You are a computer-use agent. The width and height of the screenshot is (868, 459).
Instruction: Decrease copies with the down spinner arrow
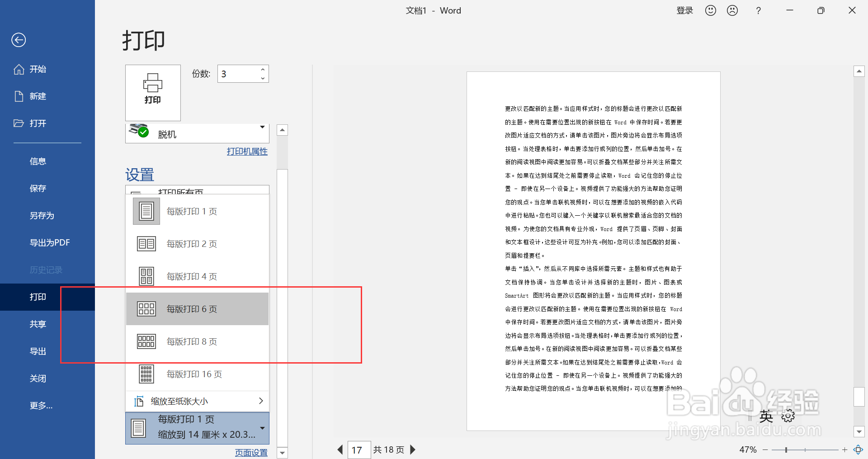coord(263,78)
